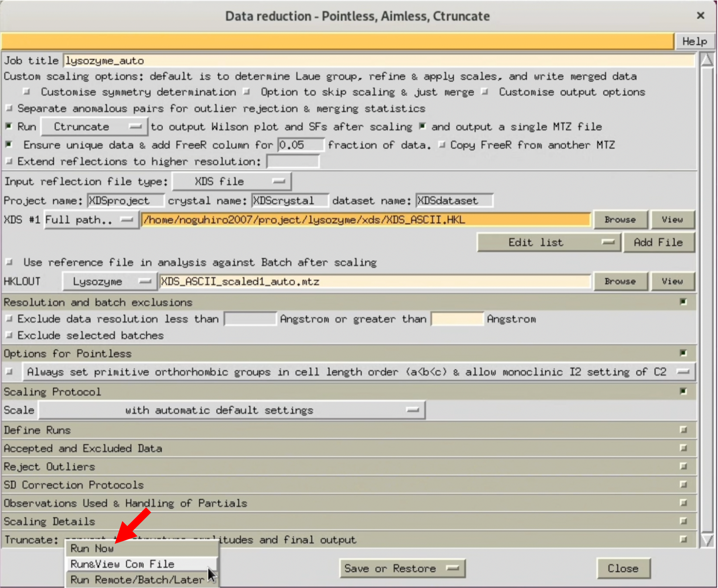This screenshot has width=718, height=588.
Task: Expand SD Correction Protocols section indicator
Action: pyautogui.click(x=683, y=485)
